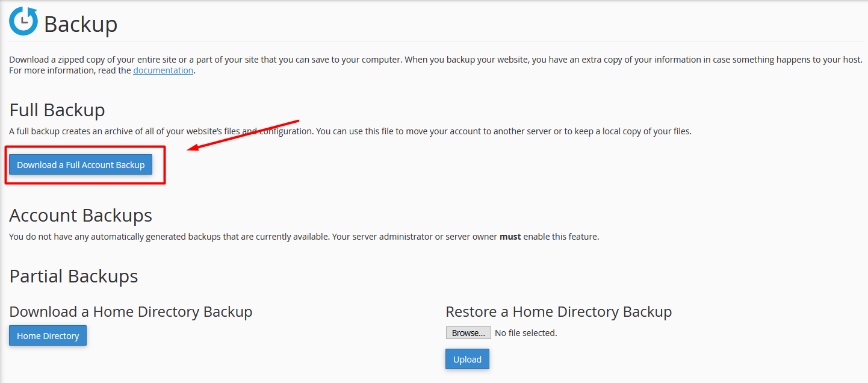Click the full backup archive description text
The height and width of the screenshot is (383, 868).
[349, 131]
